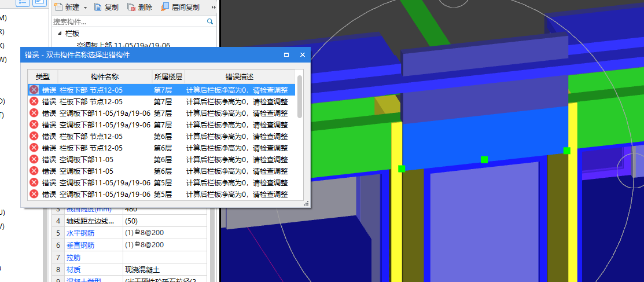Open the 水平钢筋 property link
The image size is (644, 282).
pos(80,233)
